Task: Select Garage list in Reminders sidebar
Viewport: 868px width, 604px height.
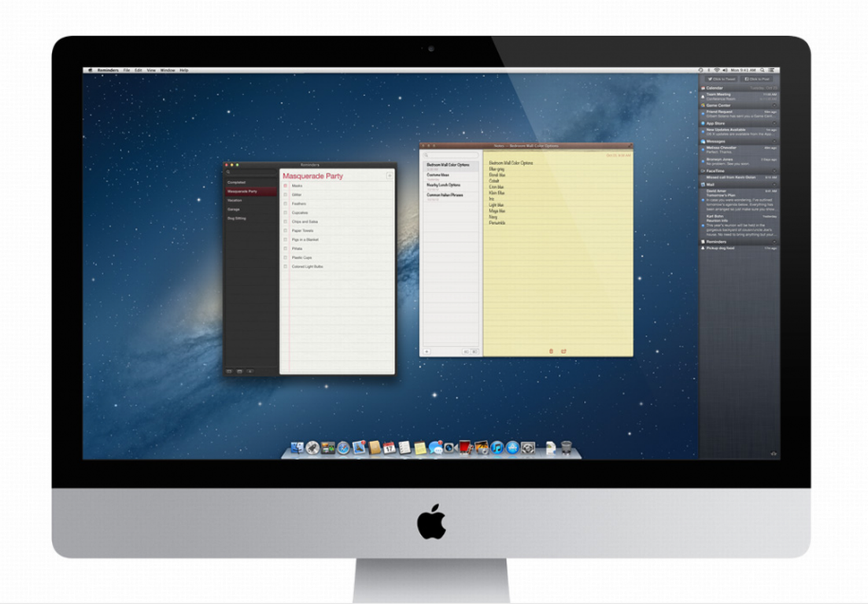Action: (250, 209)
